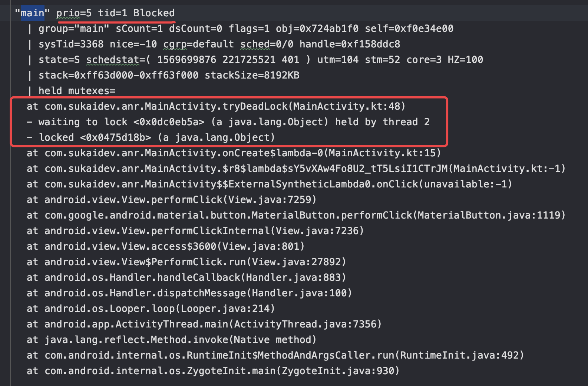The height and width of the screenshot is (386, 588).
Task: Click the tryDeadLock MainActivity.kt:48 stack frame
Action: tap(216, 106)
